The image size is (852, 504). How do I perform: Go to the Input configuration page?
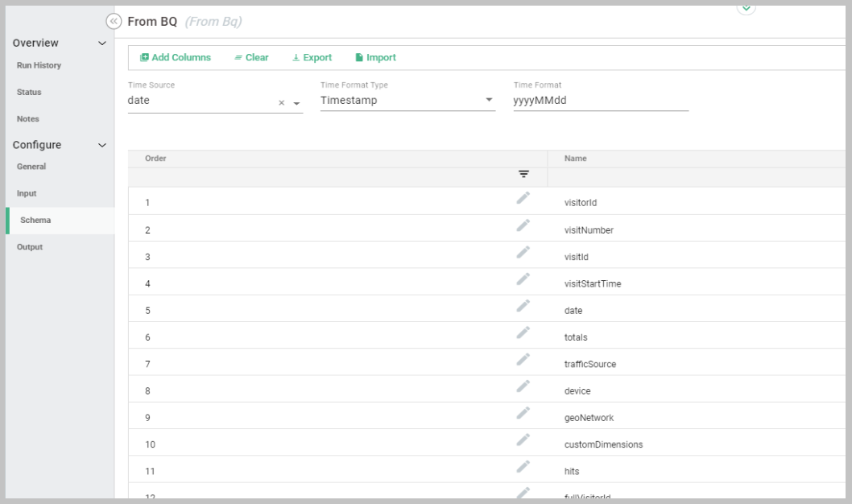click(27, 194)
